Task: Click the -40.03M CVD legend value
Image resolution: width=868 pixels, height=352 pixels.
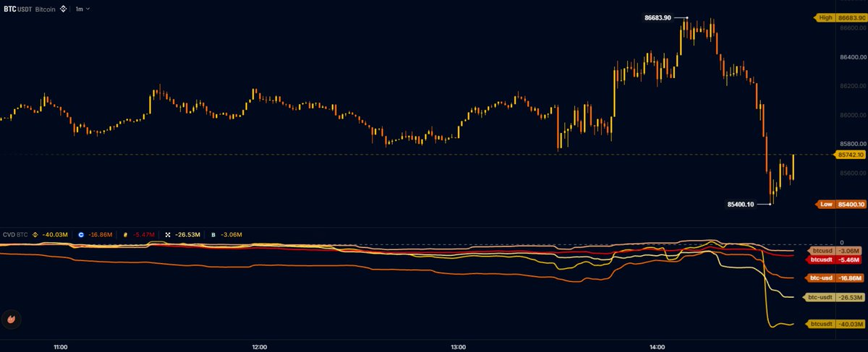Action: pyautogui.click(x=55, y=235)
